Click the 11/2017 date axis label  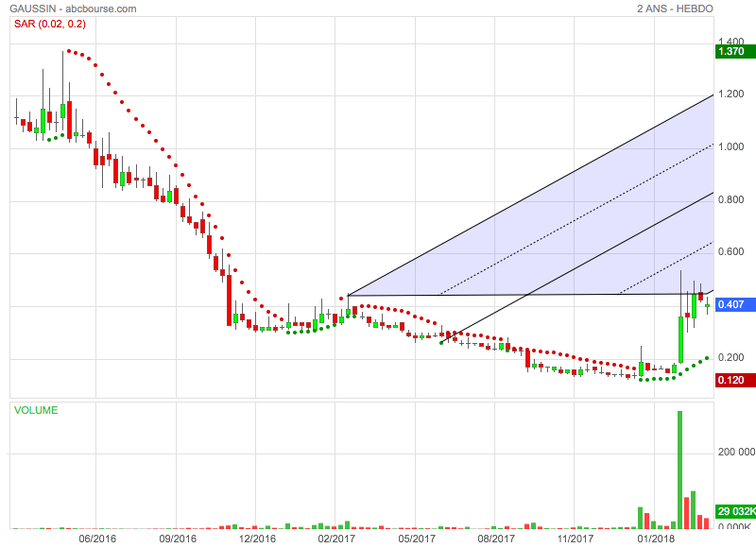(x=576, y=539)
